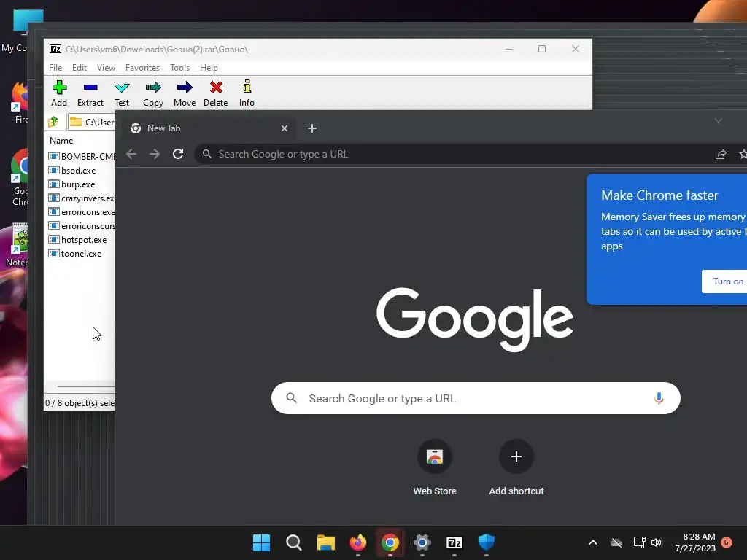Click the Google logo
747x560 pixels.
(474, 319)
